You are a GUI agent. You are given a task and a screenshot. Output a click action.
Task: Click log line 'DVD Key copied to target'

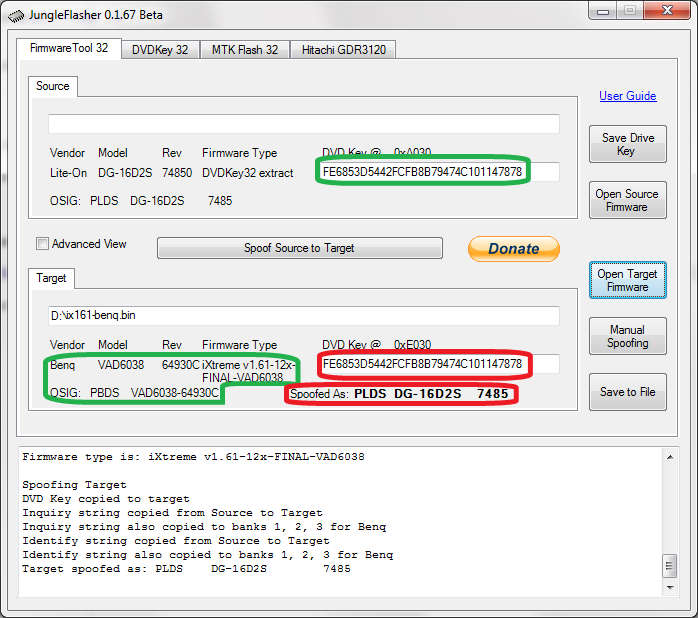(x=106, y=499)
